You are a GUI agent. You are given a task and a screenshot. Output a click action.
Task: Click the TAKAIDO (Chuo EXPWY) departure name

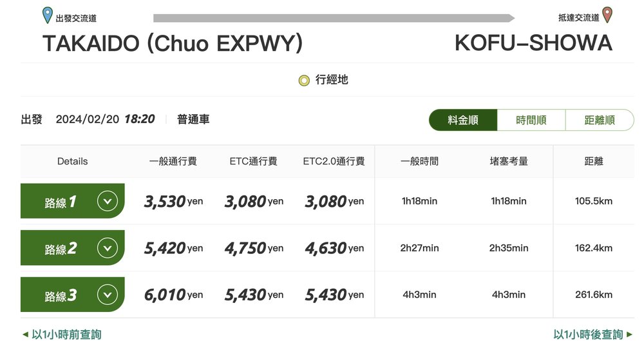[x=173, y=43]
